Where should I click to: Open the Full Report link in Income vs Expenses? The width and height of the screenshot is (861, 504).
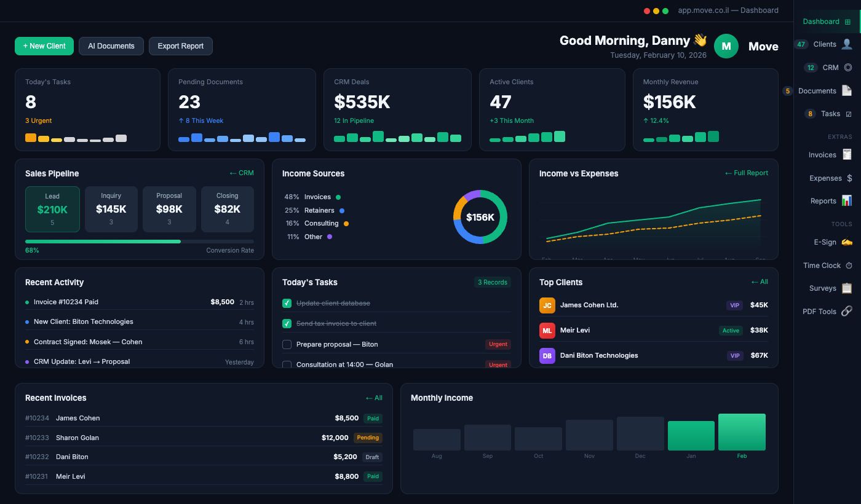pos(746,173)
